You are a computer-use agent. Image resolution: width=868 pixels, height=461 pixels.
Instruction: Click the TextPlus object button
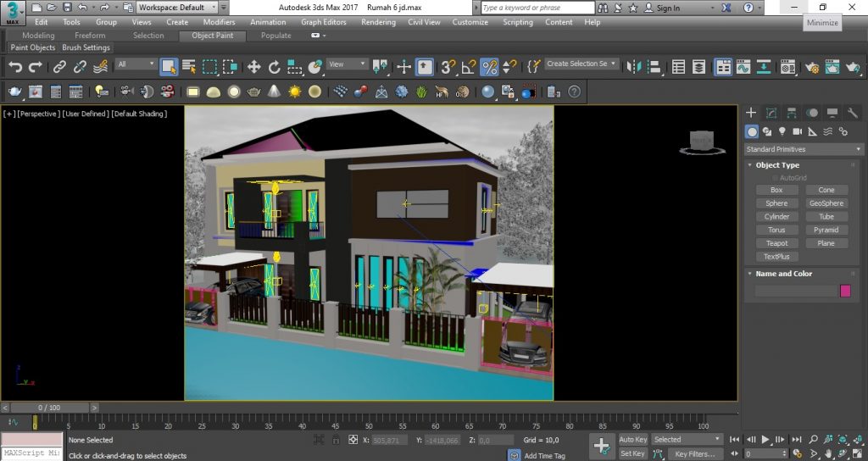click(776, 256)
